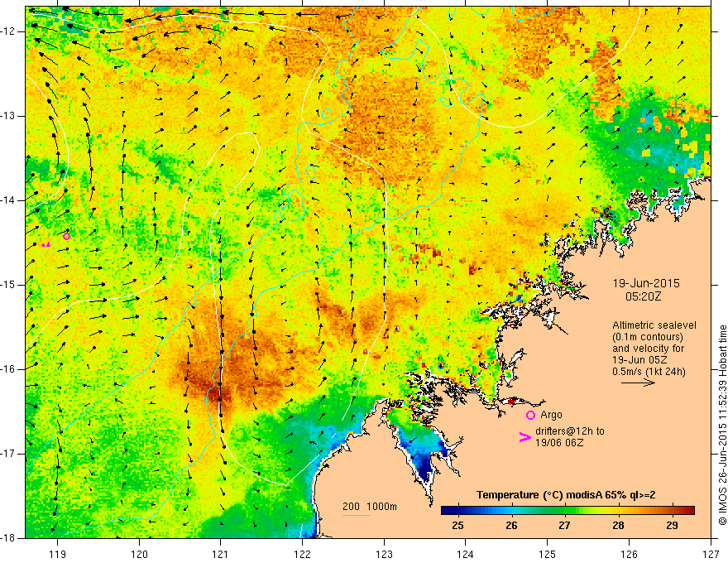
Task: Click the '122' longitude axis label
Action: (x=302, y=554)
